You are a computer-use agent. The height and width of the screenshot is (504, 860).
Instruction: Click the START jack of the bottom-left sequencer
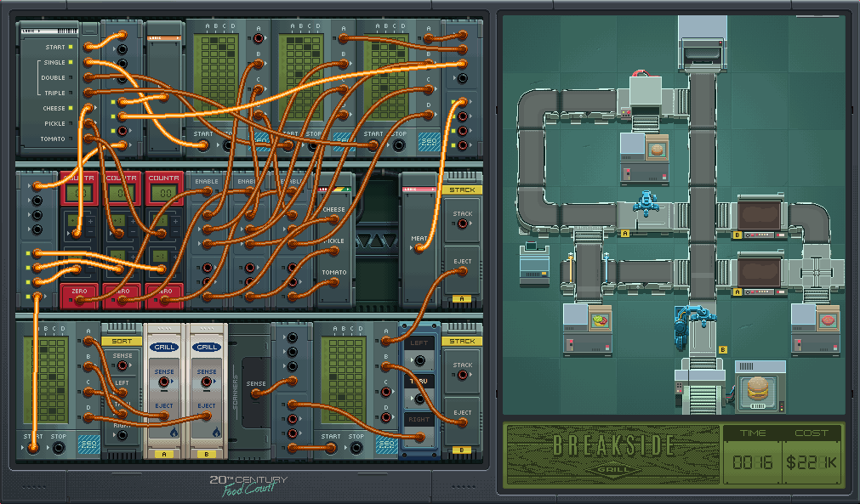click(33, 448)
